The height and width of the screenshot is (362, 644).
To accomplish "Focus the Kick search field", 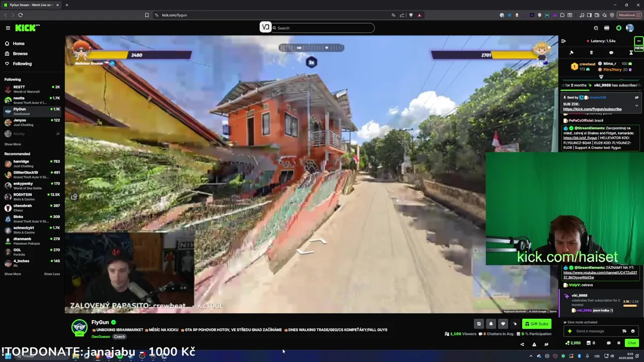I will pyautogui.click(x=323, y=28).
